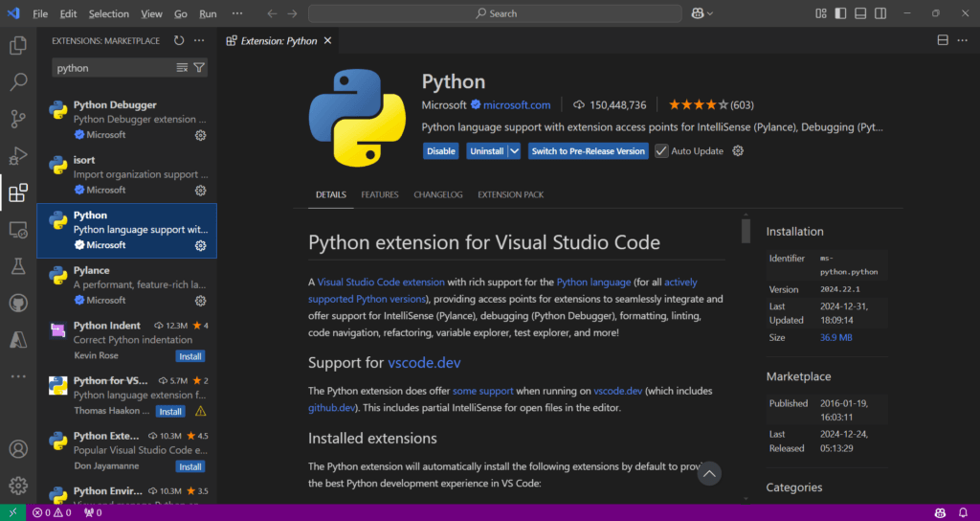Open the Edit menu
This screenshot has height=521, width=980.
pyautogui.click(x=68, y=13)
